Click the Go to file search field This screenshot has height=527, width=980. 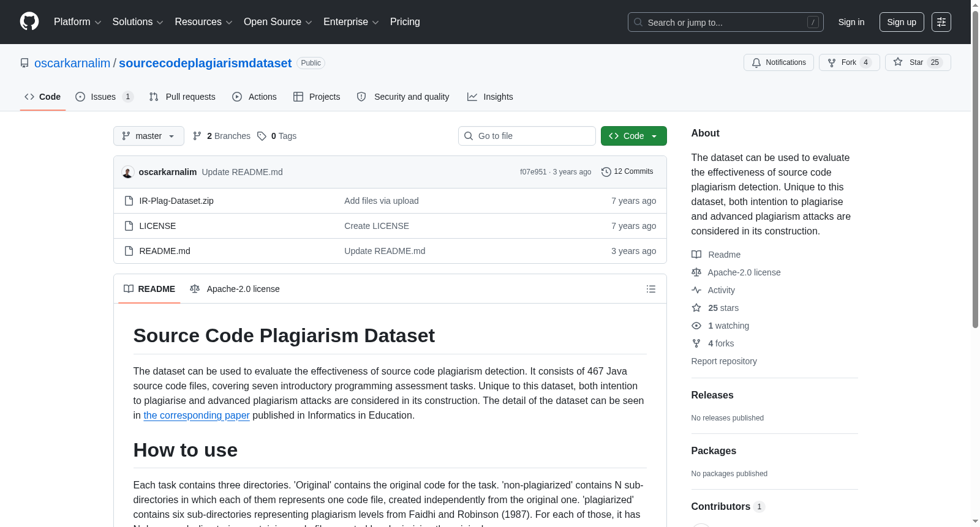[x=527, y=136]
